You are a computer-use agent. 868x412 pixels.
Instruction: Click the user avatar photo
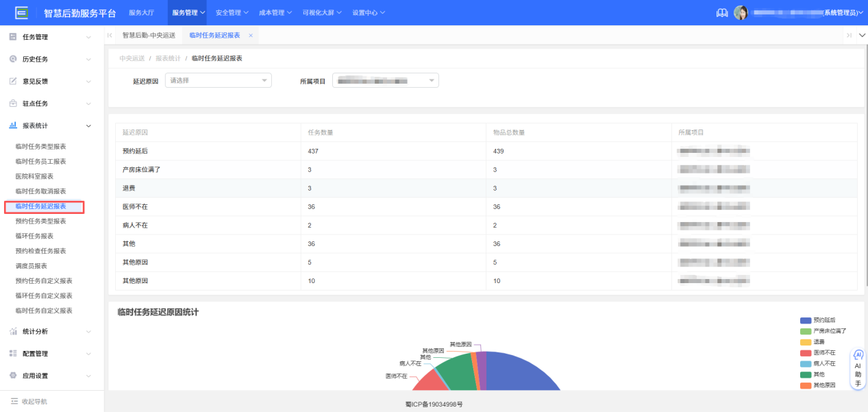pos(741,12)
